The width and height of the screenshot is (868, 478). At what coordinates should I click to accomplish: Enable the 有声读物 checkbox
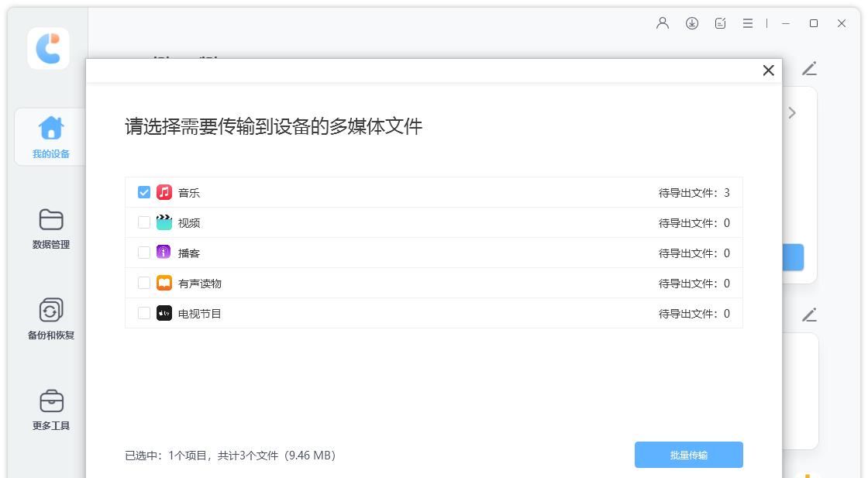coord(143,283)
